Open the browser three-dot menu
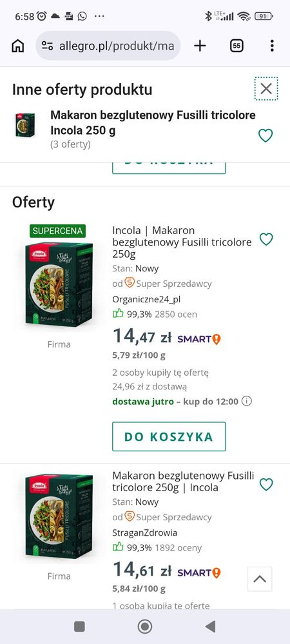 [272, 46]
